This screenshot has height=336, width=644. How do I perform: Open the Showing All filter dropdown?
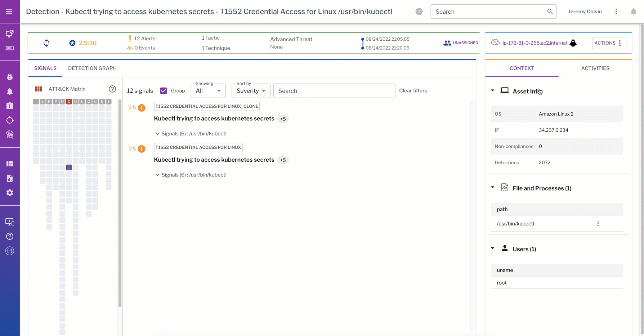tap(208, 90)
